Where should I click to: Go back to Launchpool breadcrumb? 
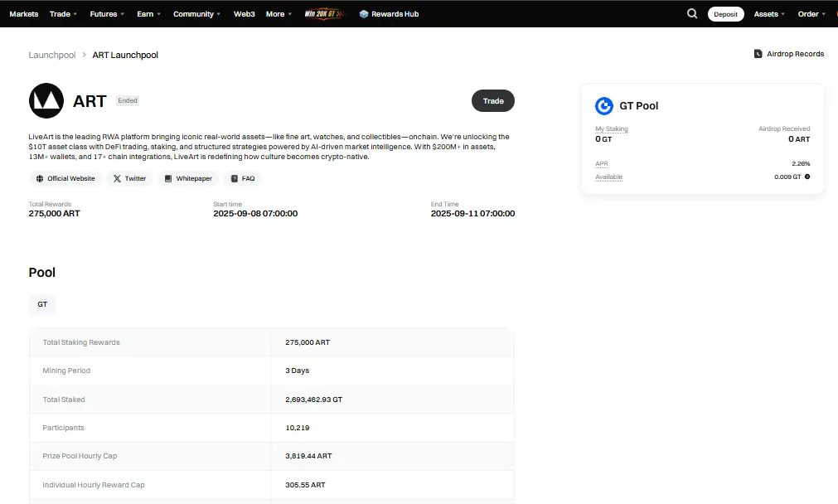[52, 55]
